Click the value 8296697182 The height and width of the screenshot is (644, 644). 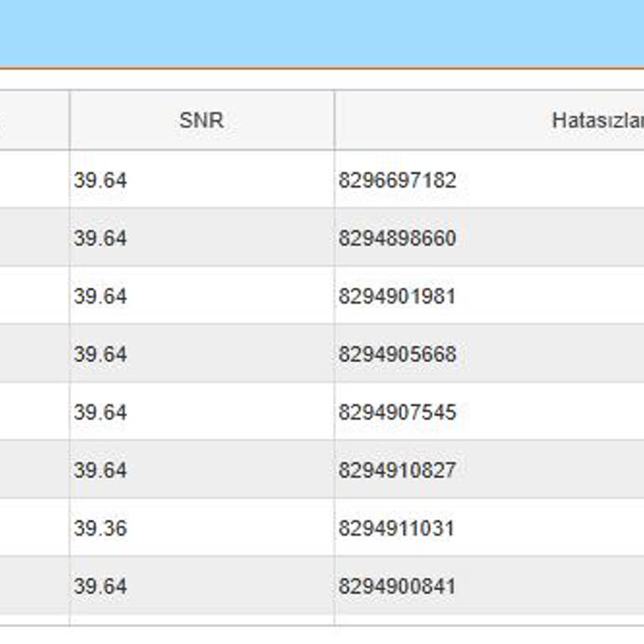click(397, 180)
